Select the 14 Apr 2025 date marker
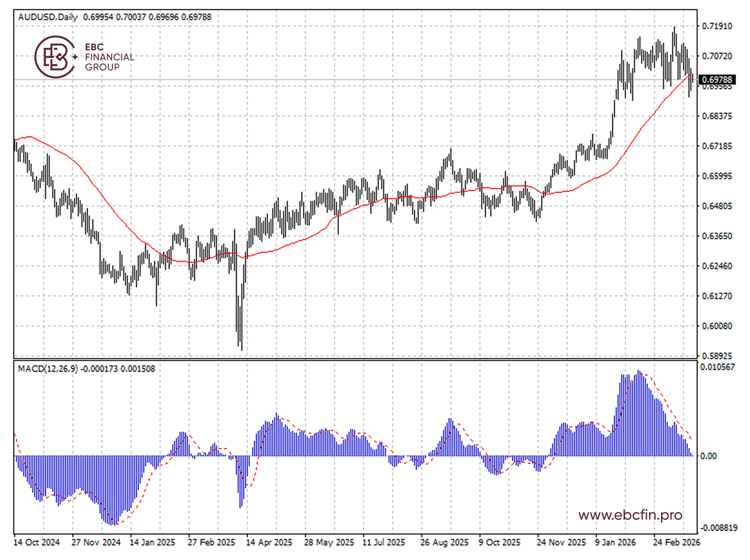The image size is (750, 560). [269, 542]
